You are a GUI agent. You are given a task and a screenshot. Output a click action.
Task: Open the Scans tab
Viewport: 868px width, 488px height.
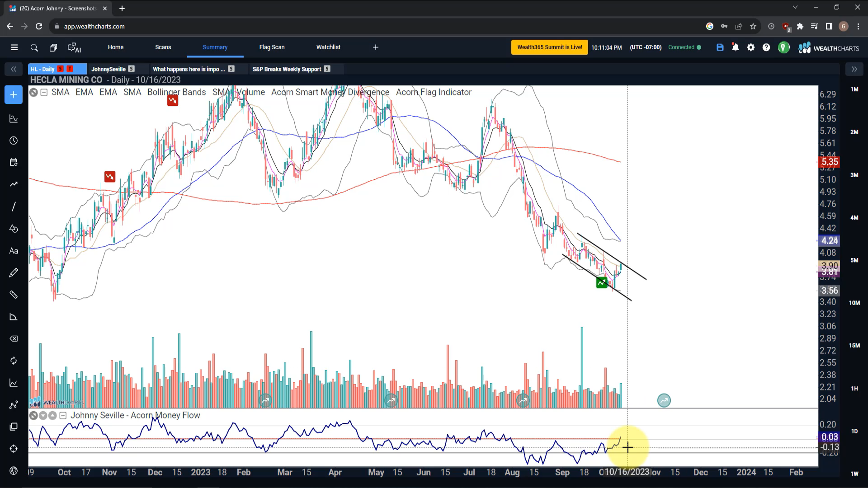tap(163, 47)
